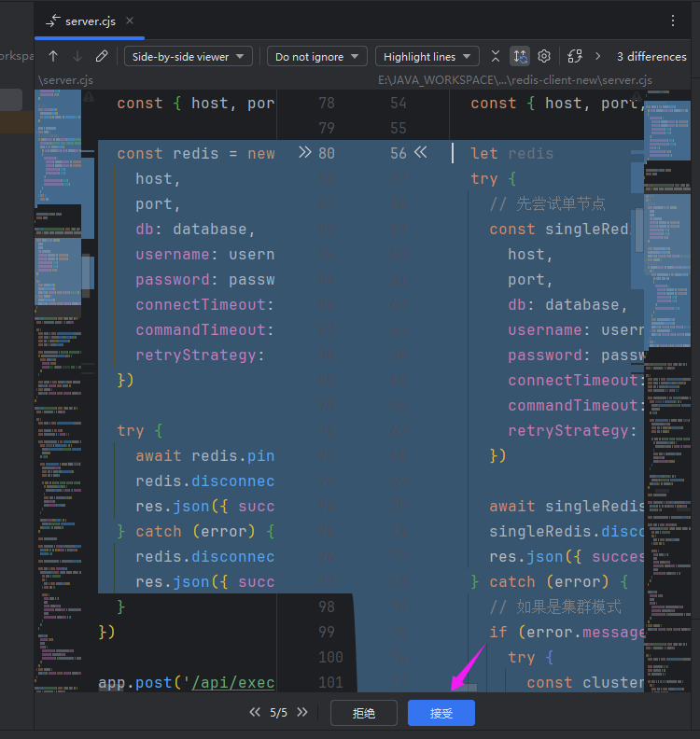This screenshot has height=739, width=700.
Task: Open the Highlight lines dropdown
Action: point(427,57)
